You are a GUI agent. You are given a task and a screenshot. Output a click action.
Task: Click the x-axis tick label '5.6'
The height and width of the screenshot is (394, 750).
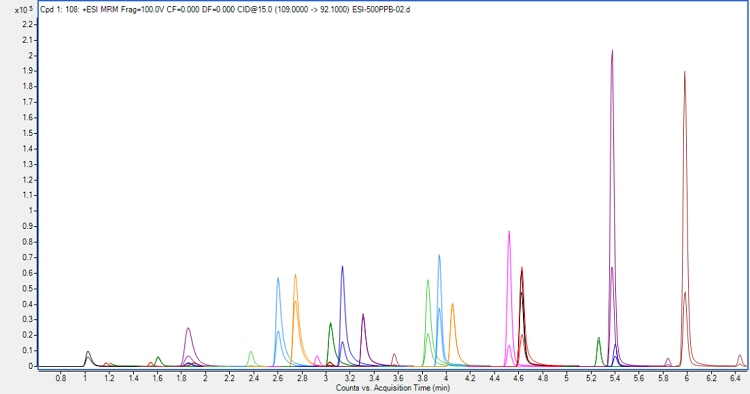pyautogui.click(x=639, y=378)
